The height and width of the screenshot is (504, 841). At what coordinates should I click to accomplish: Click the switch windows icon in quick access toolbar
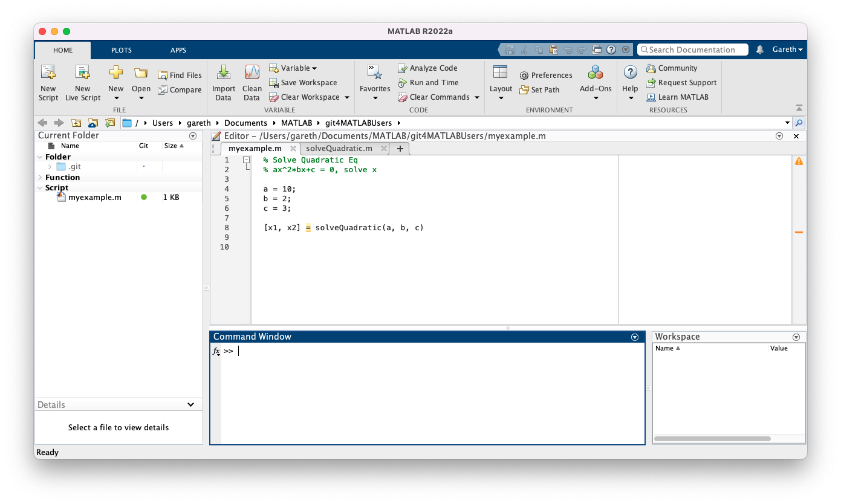[597, 50]
